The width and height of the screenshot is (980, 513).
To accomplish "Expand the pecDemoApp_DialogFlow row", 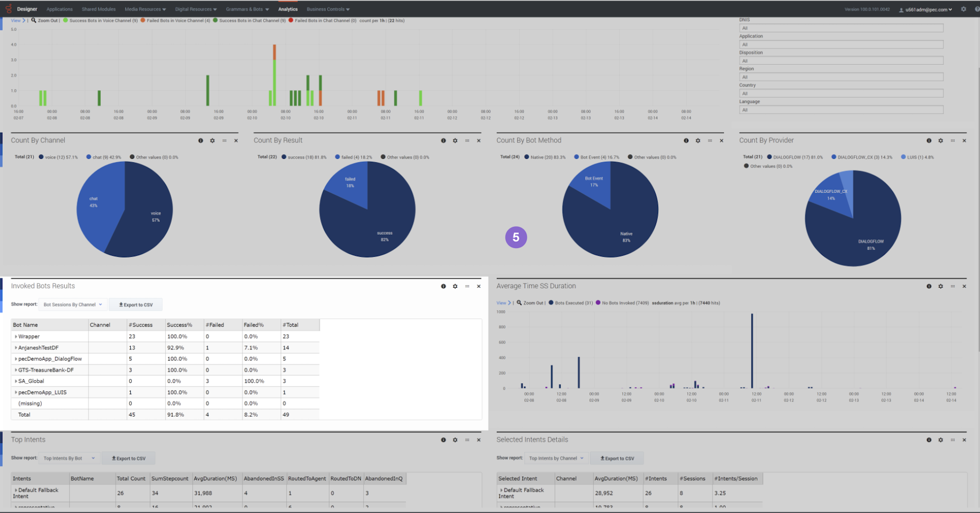I will tap(16, 359).
